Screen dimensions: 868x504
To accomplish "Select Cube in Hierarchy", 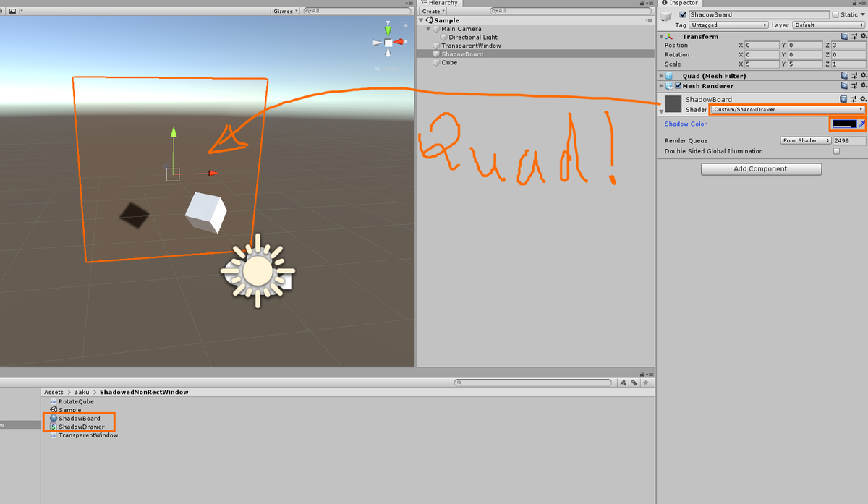I will [449, 62].
